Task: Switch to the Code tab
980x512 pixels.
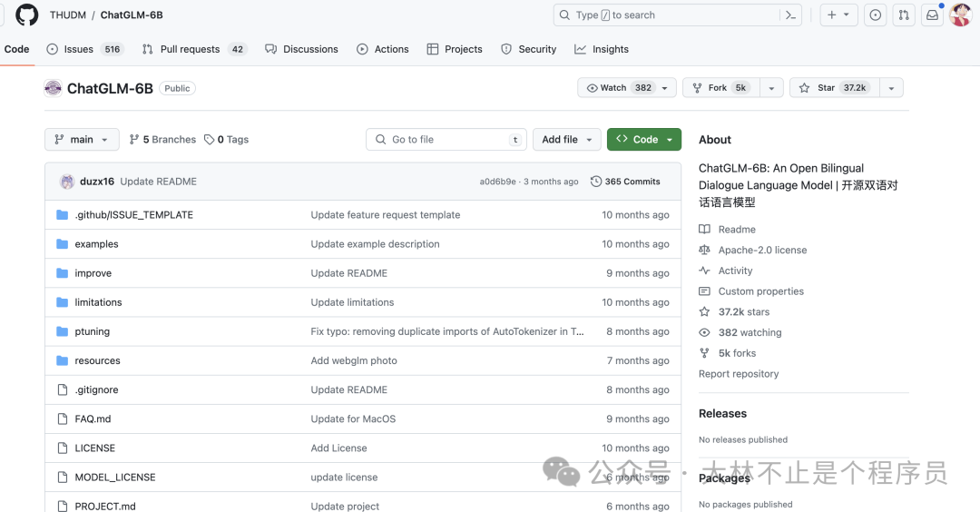Action: click(x=16, y=49)
